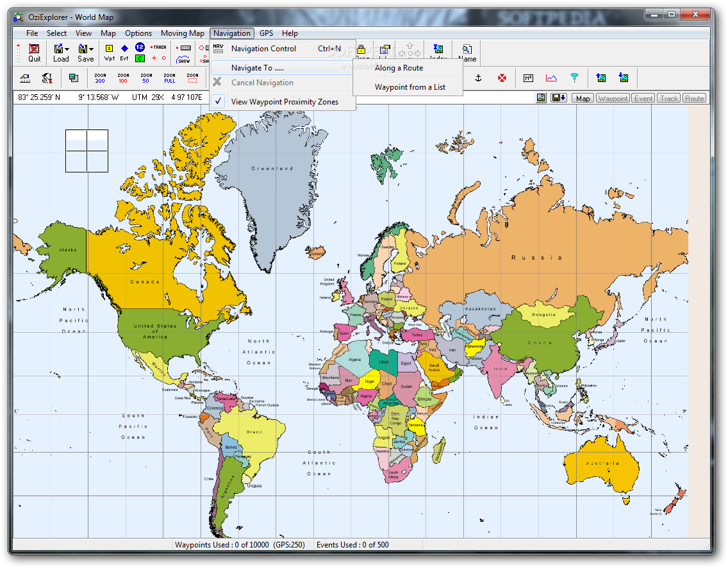Click the UTM coordinate readout
728x568 pixels.
coord(167,97)
